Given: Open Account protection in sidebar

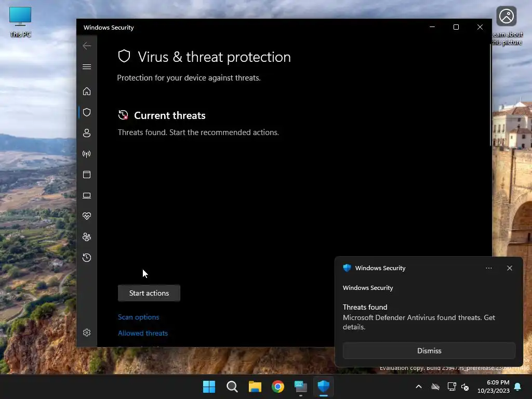Looking at the screenshot, I should [87, 133].
